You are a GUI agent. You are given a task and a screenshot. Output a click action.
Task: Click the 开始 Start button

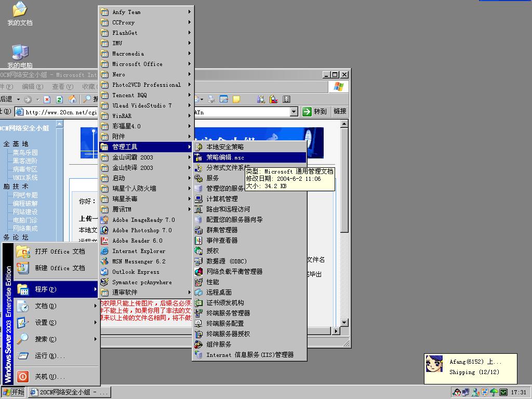(14, 392)
